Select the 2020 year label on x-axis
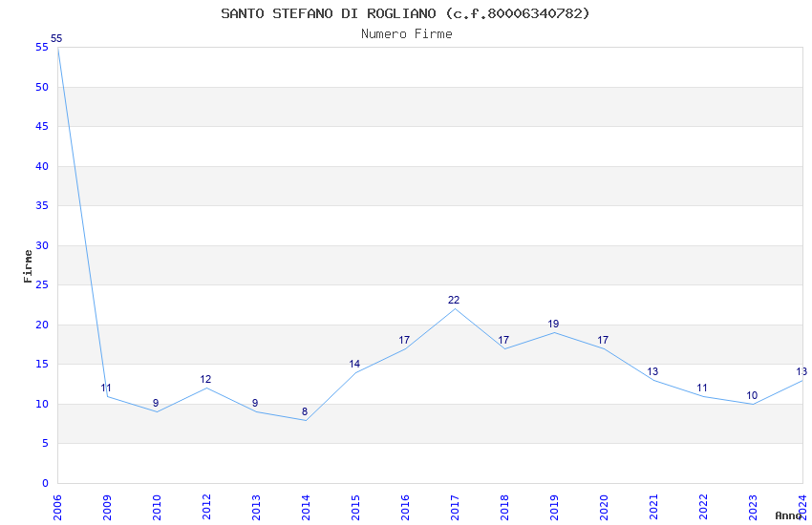 (x=605, y=507)
